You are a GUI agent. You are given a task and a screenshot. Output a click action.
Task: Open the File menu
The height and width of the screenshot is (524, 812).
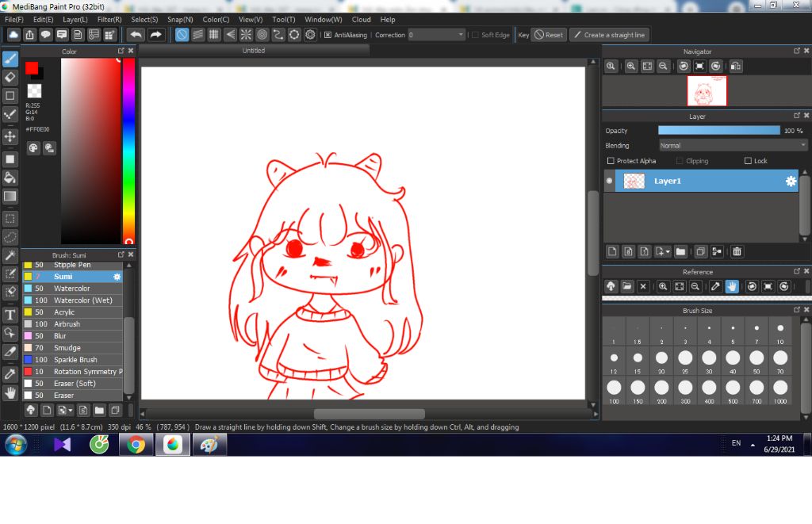[14, 20]
